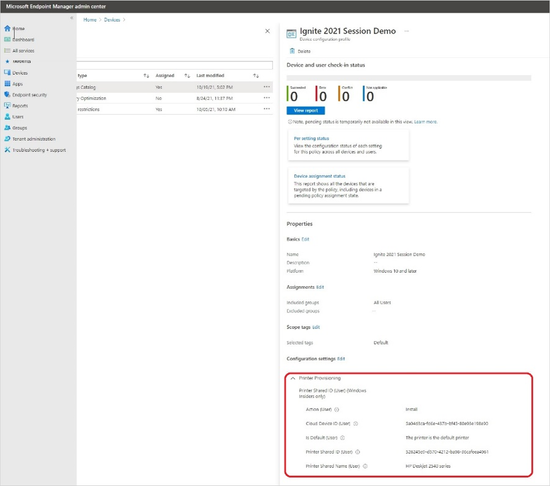Click the All Users included groups value

(382, 302)
